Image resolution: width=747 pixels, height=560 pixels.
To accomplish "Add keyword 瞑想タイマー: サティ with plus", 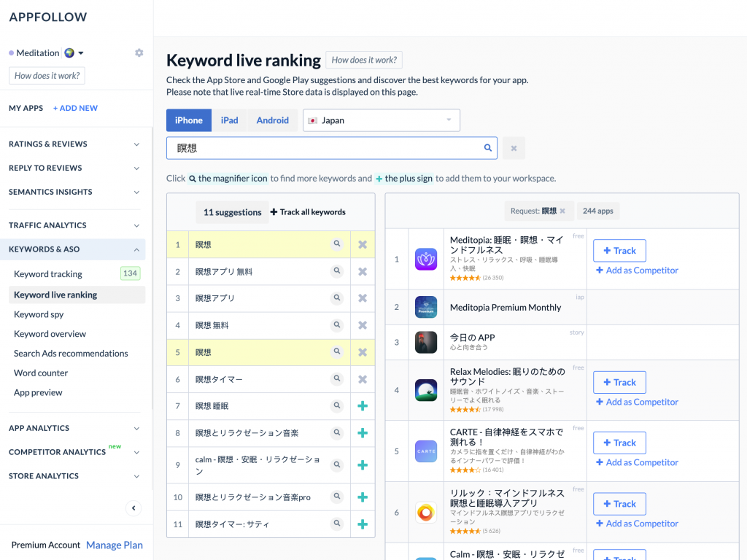I will tap(363, 524).
